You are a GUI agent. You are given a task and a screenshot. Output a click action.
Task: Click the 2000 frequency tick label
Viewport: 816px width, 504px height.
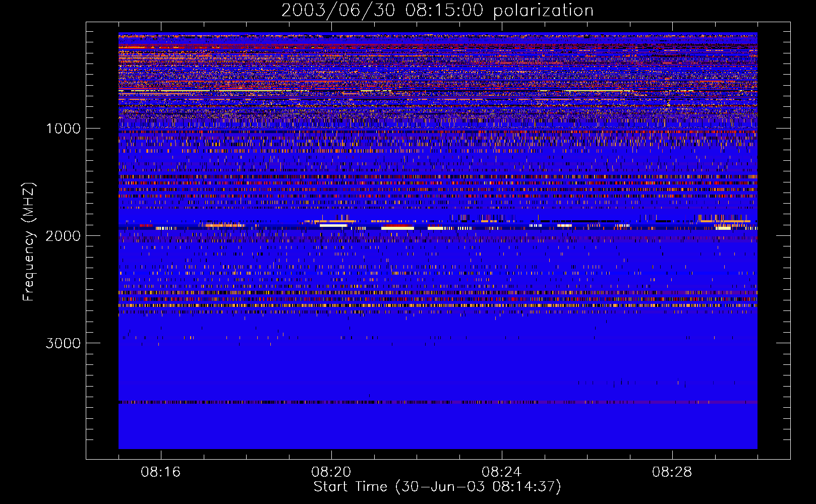point(64,236)
